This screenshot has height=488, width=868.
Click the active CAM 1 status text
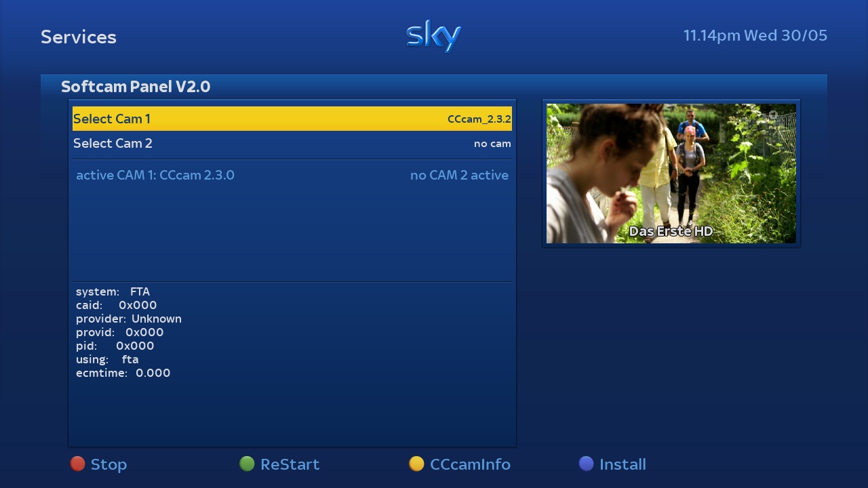coord(155,175)
